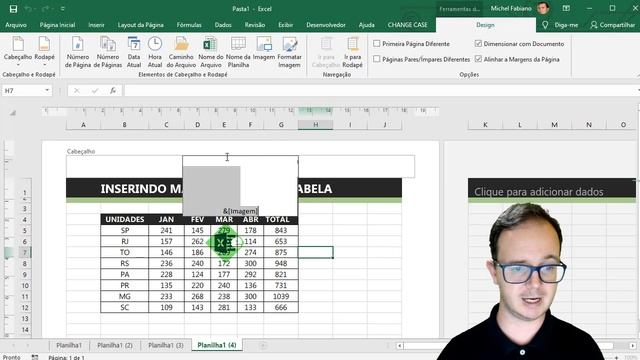The image size is (640, 360).
Task: Click Ir para Cabeçalho navigation button
Action: click(x=326, y=52)
